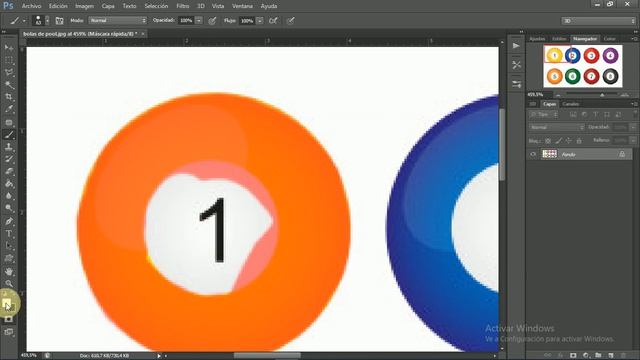Select the Type tool

9,234
